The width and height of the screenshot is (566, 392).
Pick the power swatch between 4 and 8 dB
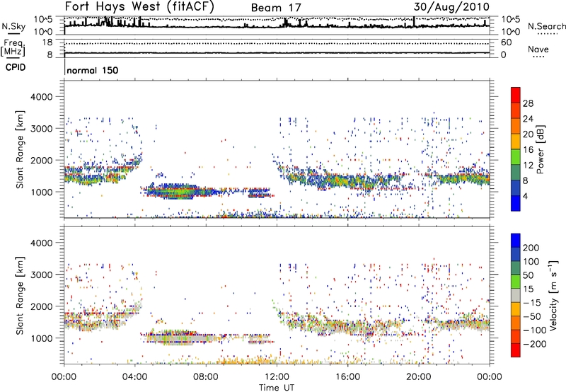pyautogui.click(x=516, y=188)
